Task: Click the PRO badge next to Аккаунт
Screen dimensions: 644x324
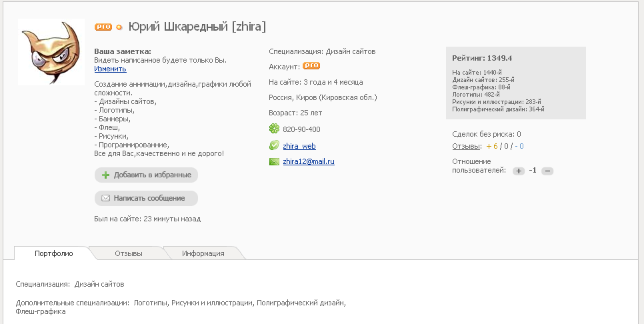Action: pos(311,66)
